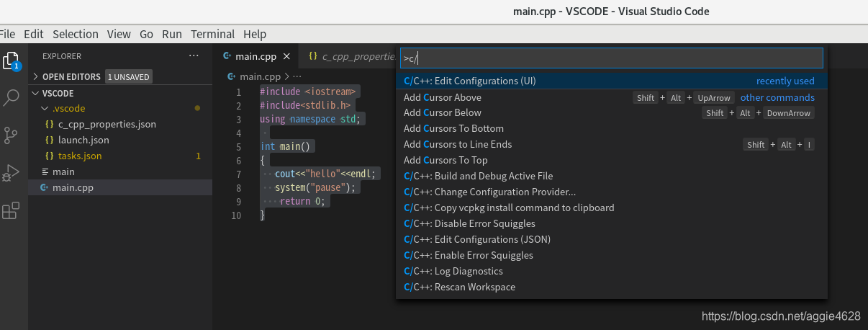868x330 pixels.
Task: Open tasks.json in Explorer
Action: 120,156
